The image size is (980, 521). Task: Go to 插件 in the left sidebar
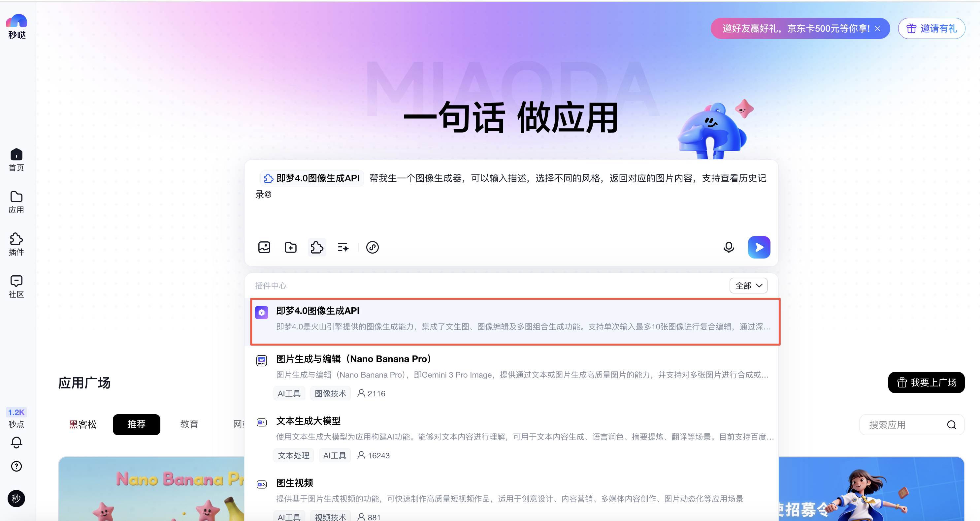pos(16,244)
